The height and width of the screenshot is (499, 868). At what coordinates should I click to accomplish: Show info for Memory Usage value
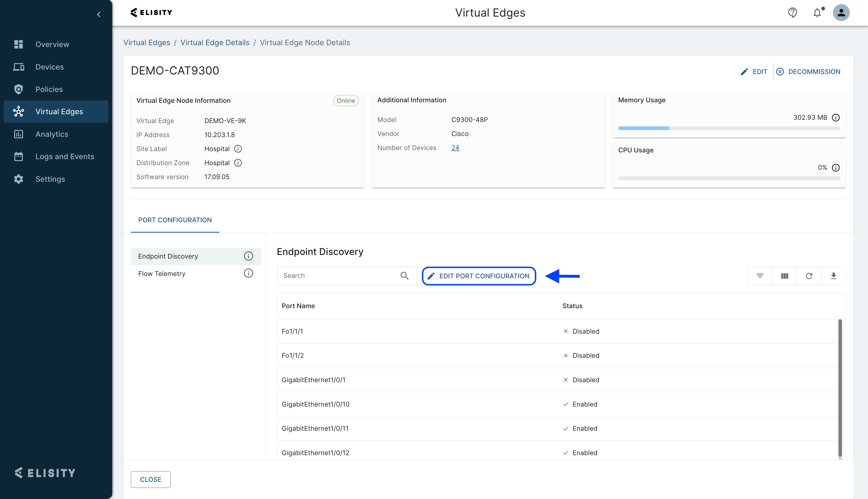[x=836, y=118]
